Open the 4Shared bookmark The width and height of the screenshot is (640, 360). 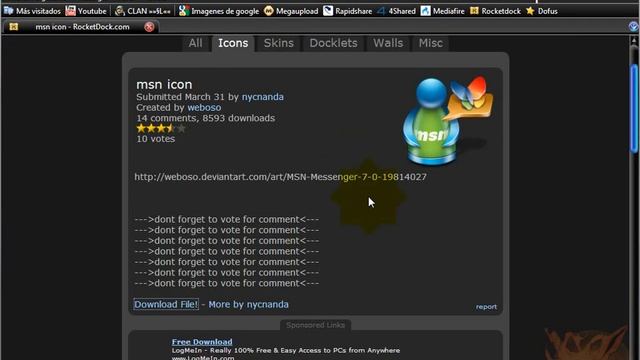[x=396, y=11]
